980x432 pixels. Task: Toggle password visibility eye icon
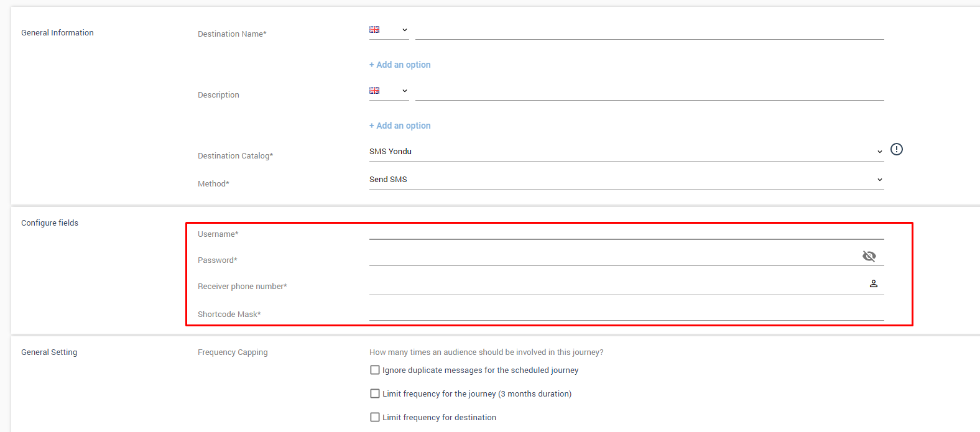869,256
